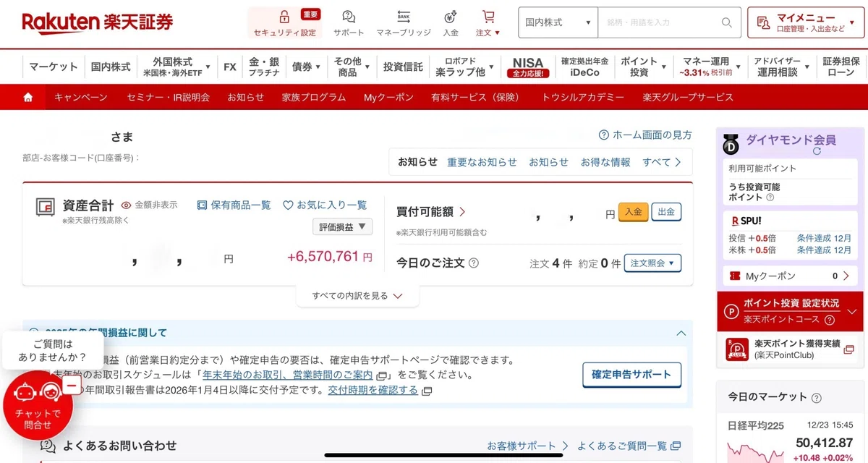
Task: Open 買付可能額 details link
Action: coord(431,212)
